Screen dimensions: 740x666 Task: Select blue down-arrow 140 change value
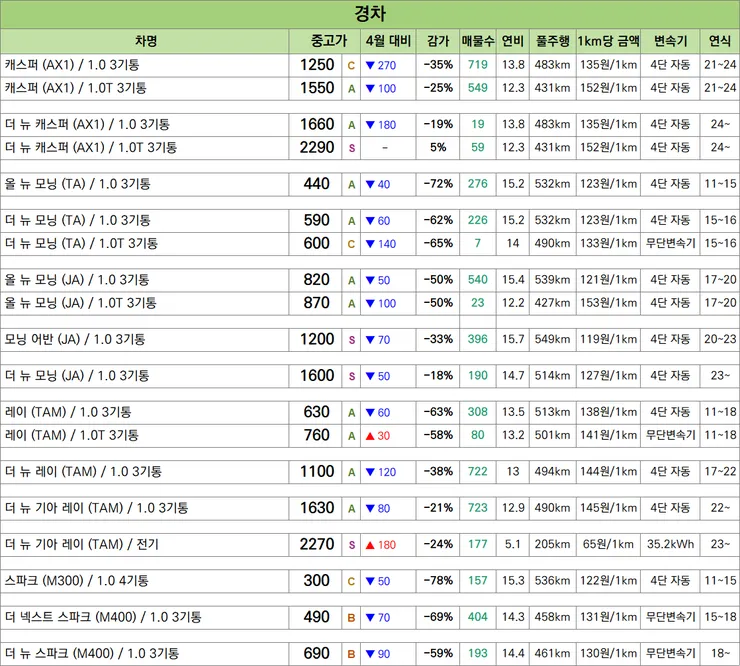(x=381, y=244)
